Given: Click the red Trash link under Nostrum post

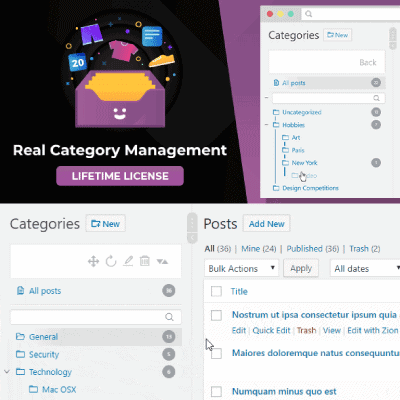Looking at the screenshot, I should point(306,330).
